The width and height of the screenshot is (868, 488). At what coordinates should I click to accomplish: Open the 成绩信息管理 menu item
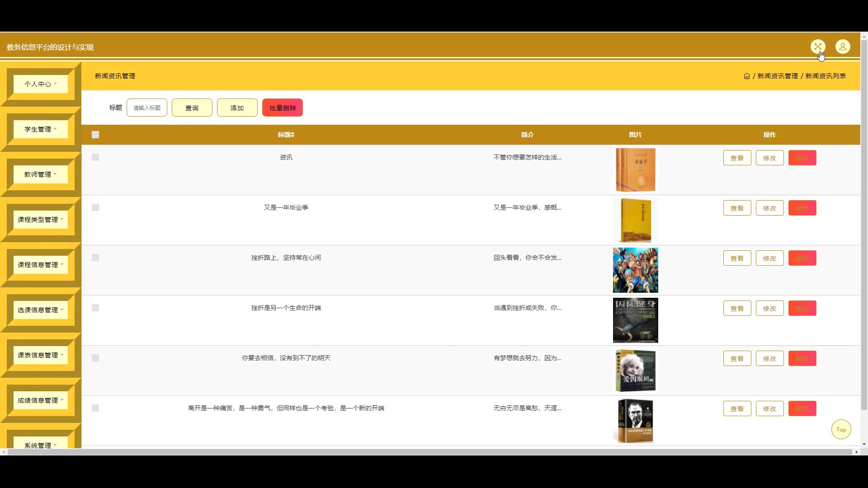pyautogui.click(x=41, y=400)
